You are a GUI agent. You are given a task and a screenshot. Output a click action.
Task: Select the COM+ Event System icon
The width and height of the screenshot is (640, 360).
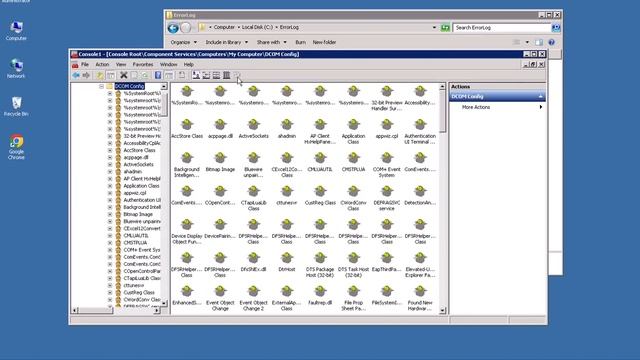(387, 165)
